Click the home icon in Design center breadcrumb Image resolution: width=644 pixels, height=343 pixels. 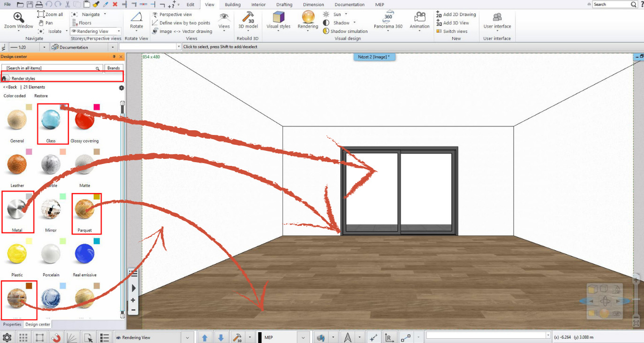point(4,78)
